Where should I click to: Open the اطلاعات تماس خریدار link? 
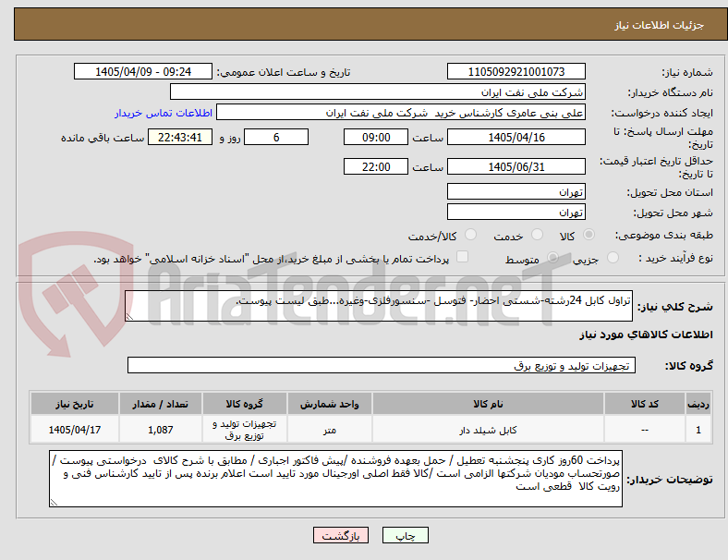point(164,113)
